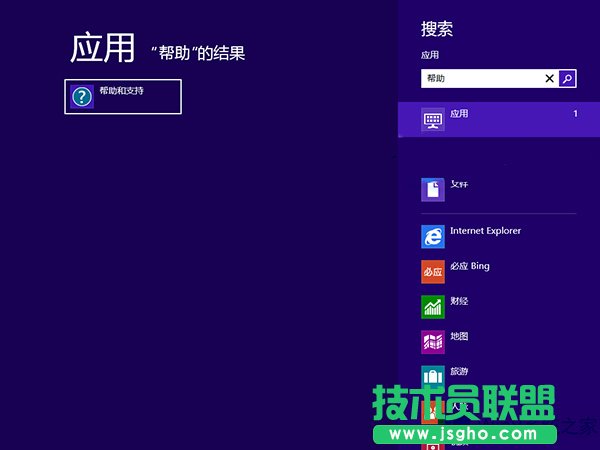Click the 应用 keyboard monitor icon
This screenshot has width=600, height=450.
(x=433, y=119)
